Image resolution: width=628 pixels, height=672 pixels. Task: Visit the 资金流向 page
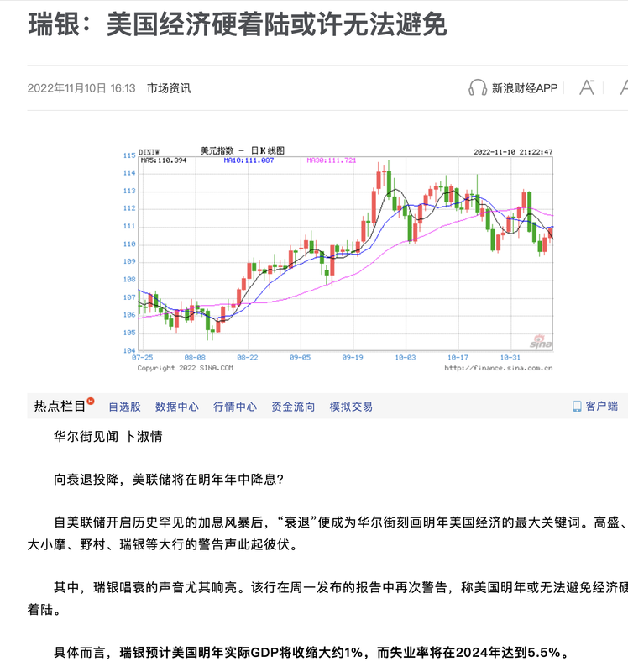pos(293,407)
